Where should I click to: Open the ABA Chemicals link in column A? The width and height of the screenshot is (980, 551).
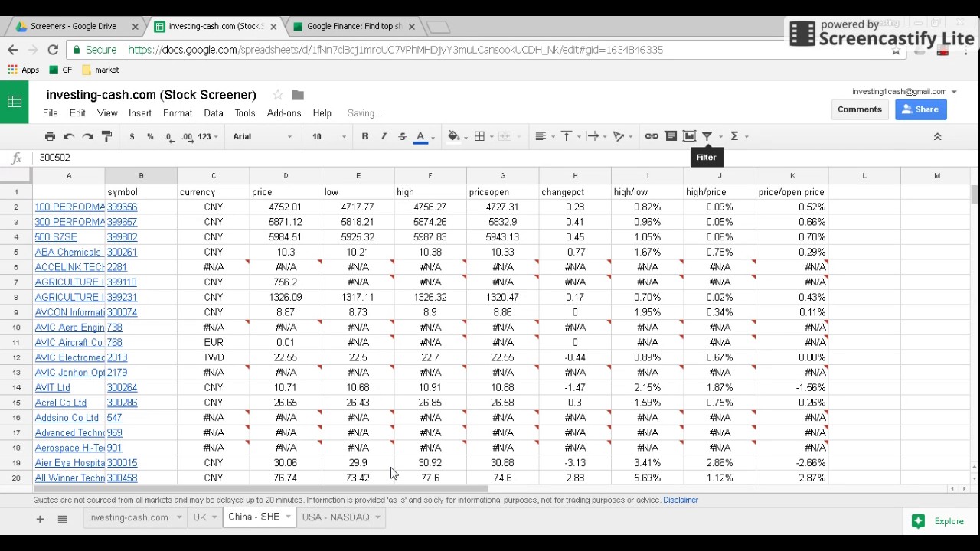pos(68,252)
